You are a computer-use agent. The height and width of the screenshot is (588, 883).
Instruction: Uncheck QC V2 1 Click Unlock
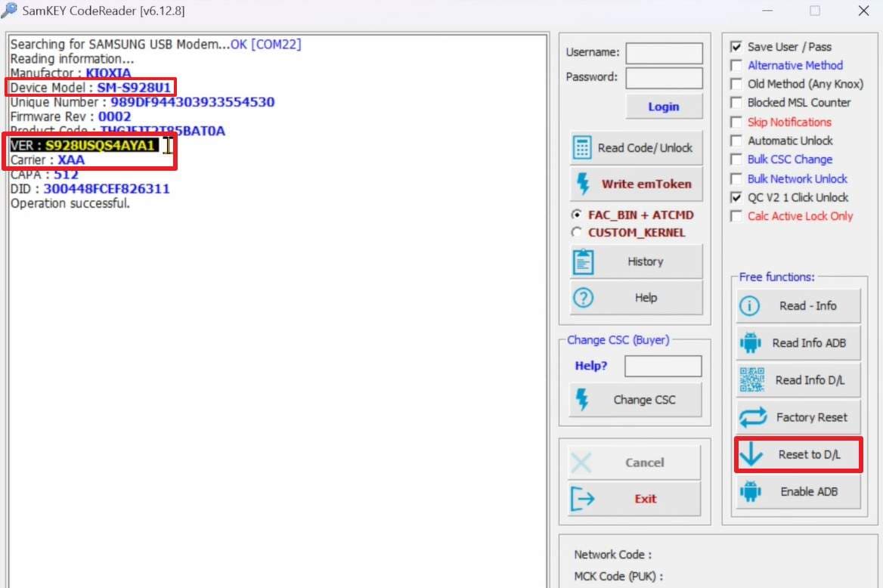pyautogui.click(x=736, y=197)
